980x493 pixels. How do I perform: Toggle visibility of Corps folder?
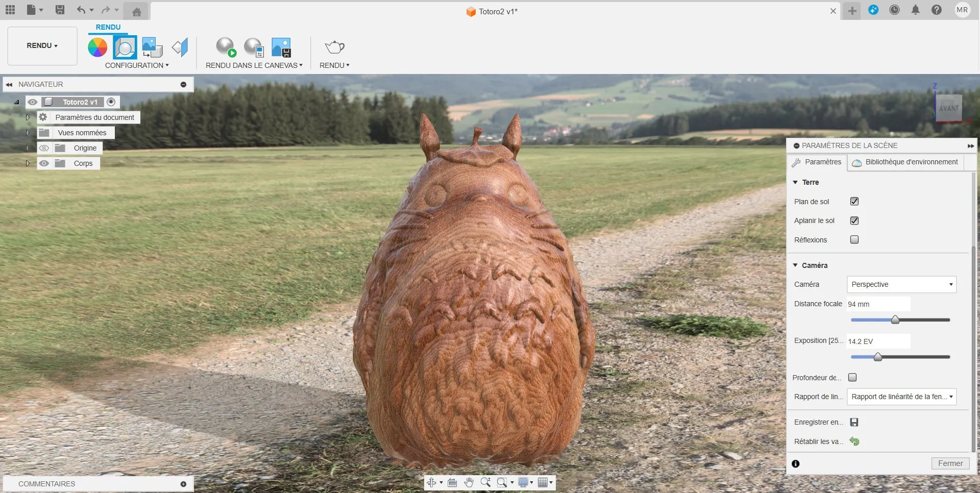(44, 163)
